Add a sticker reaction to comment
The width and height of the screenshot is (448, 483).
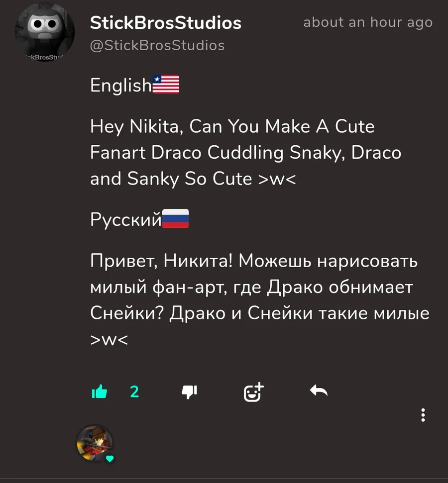254,392
